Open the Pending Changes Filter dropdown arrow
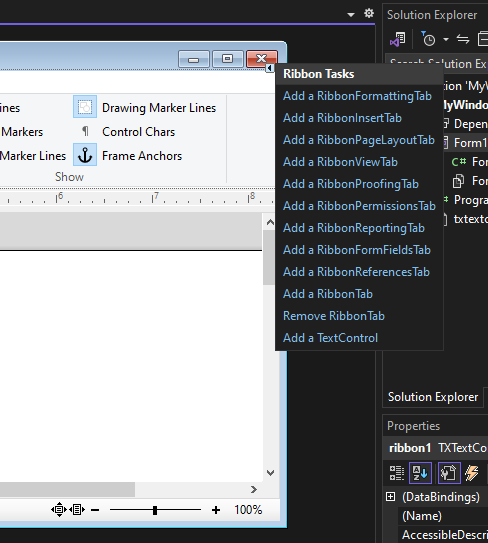The width and height of the screenshot is (488, 543). [x=446, y=39]
